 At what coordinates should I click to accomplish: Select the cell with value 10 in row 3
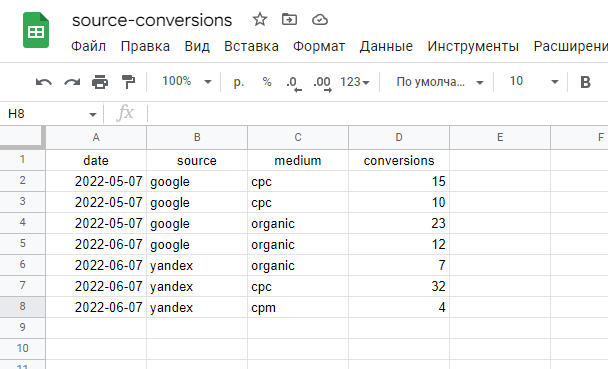[399, 202]
